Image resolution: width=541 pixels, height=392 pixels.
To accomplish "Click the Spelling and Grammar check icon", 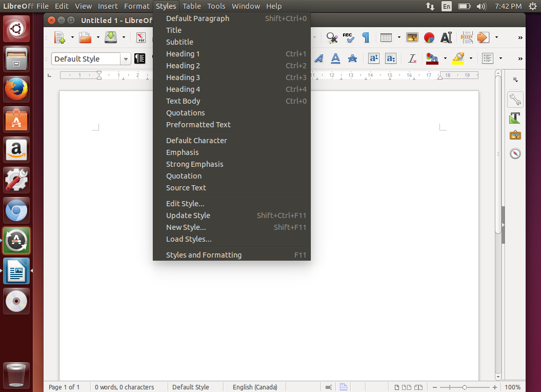I will pos(349,37).
